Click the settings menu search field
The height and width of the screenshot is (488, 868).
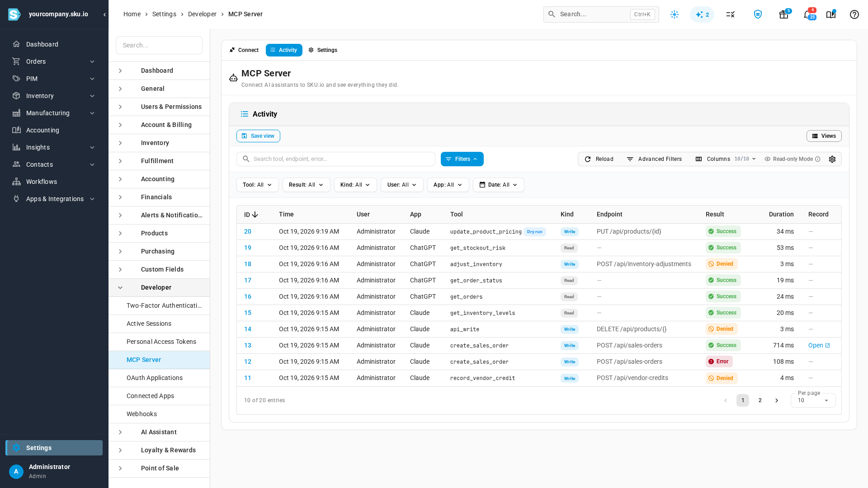[x=159, y=45]
